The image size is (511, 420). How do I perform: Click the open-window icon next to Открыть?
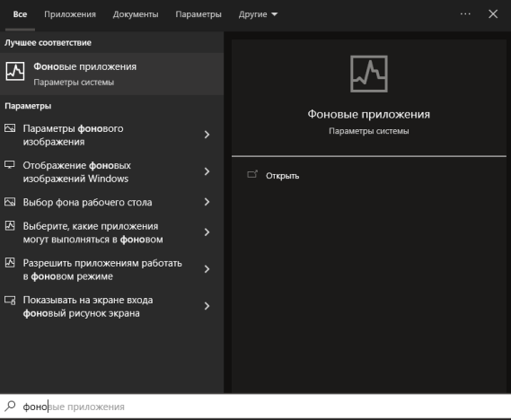pyautogui.click(x=252, y=174)
